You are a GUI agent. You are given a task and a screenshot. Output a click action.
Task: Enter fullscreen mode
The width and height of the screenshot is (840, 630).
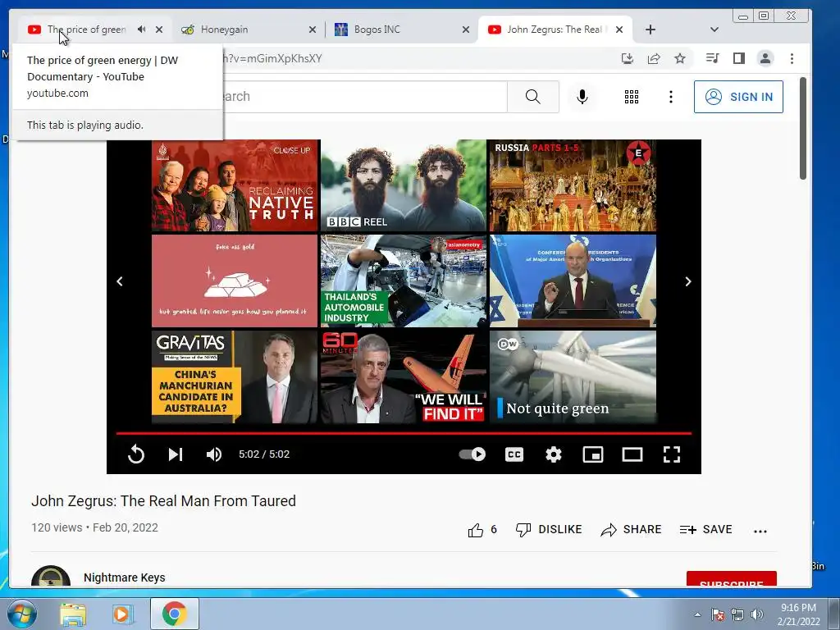coord(671,454)
